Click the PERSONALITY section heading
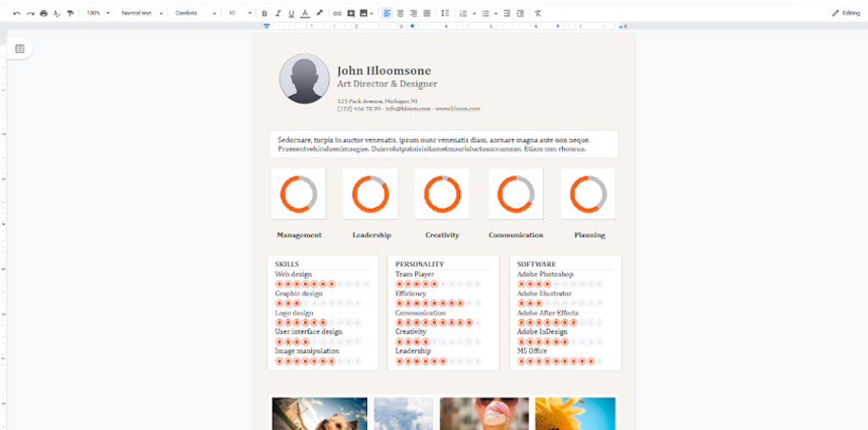The width and height of the screenshot is (868, 430). [420, 265]
